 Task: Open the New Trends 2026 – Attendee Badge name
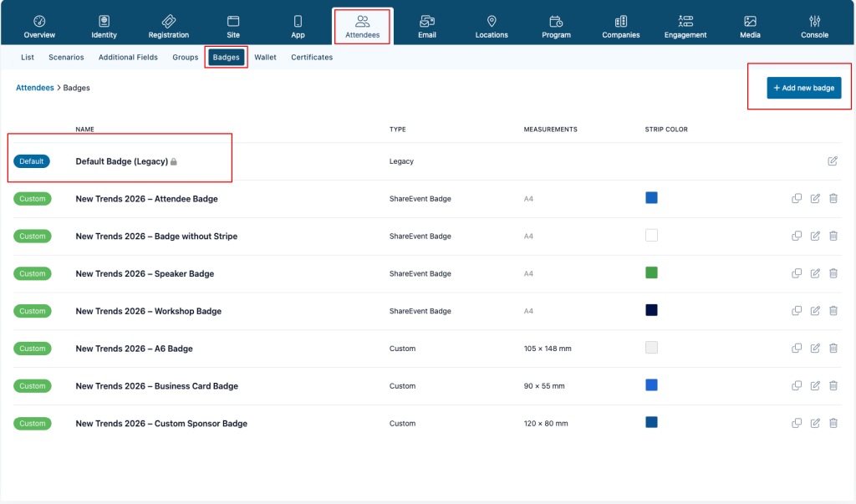(x=146, y=199)
